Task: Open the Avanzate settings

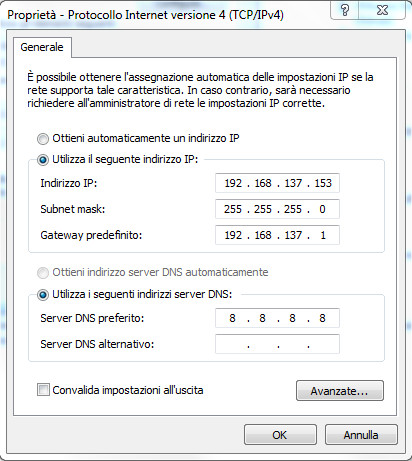Action: coord(340,391)
